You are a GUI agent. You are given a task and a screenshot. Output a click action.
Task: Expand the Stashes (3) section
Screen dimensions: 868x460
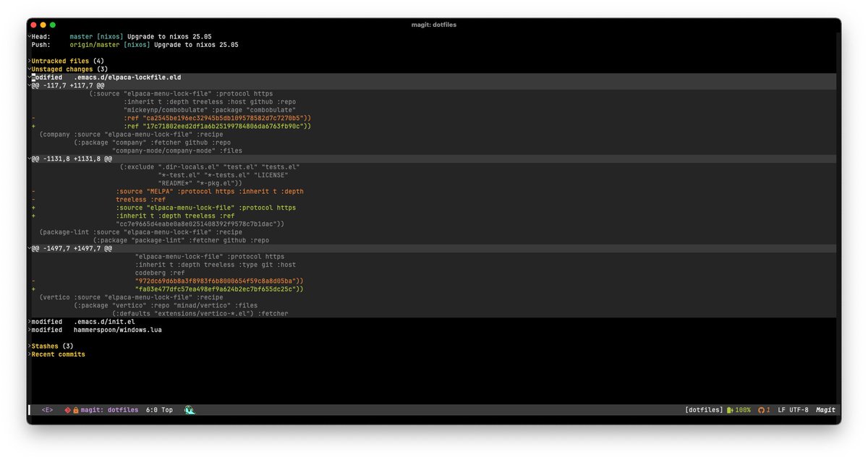(30, 346)
